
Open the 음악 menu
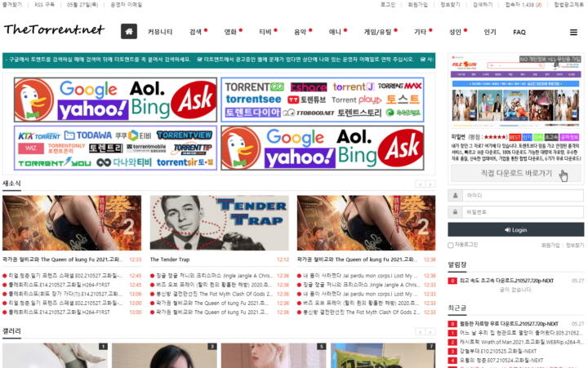(x=300, y=32)
